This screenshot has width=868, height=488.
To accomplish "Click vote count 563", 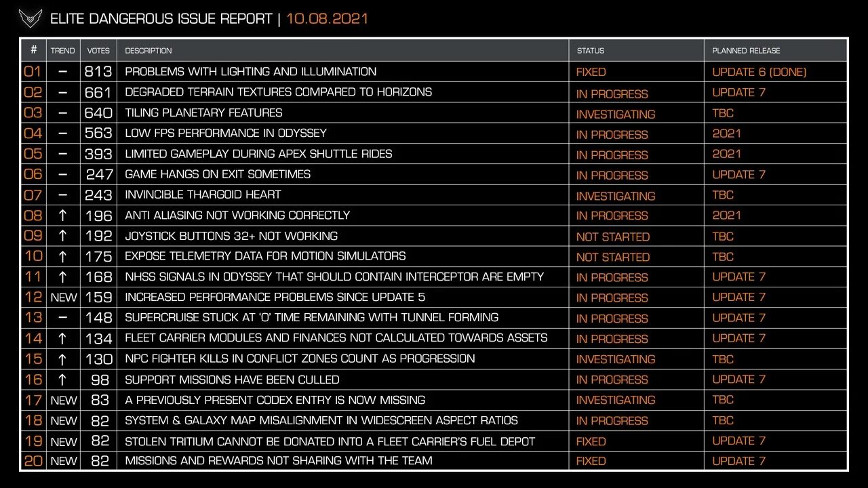I will (98, 134).
